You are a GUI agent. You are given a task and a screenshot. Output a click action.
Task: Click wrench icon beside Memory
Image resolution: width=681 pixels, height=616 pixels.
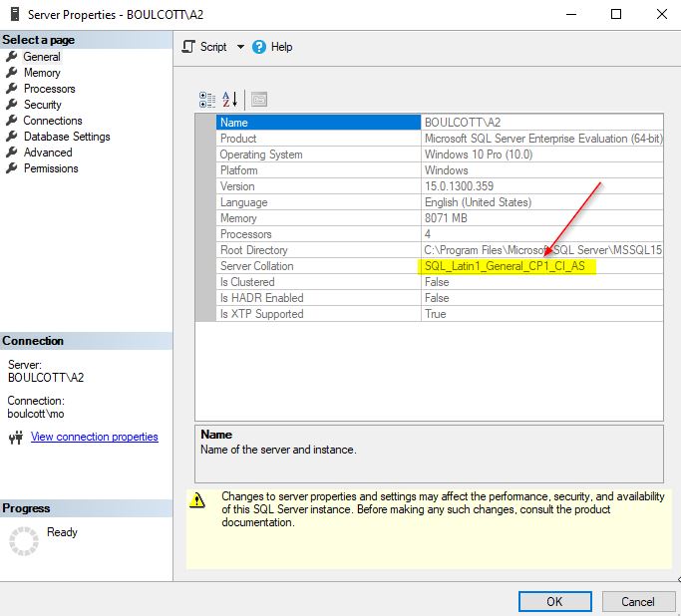pyautogui.click(x=12, y=72)
